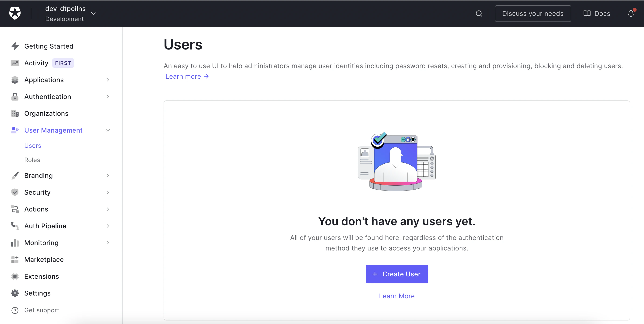Collapse the User Management section
This screenshot has width=644, height=324.
(108, 130)
